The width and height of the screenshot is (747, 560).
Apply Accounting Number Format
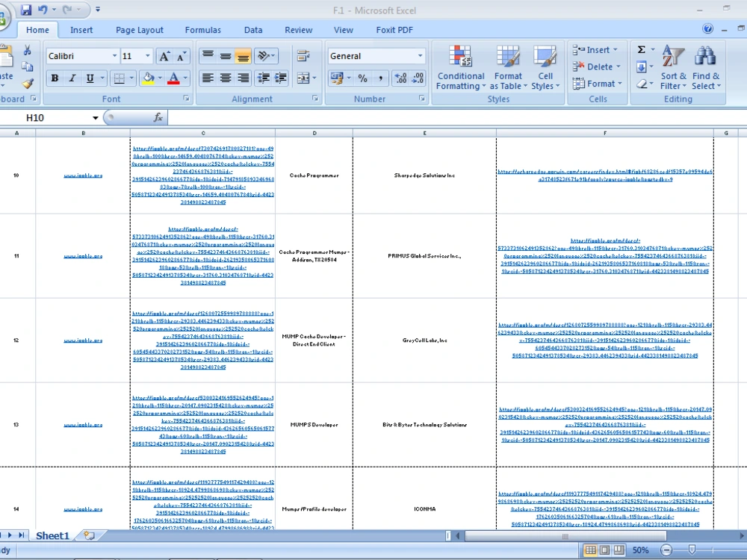tap(338, 78)
